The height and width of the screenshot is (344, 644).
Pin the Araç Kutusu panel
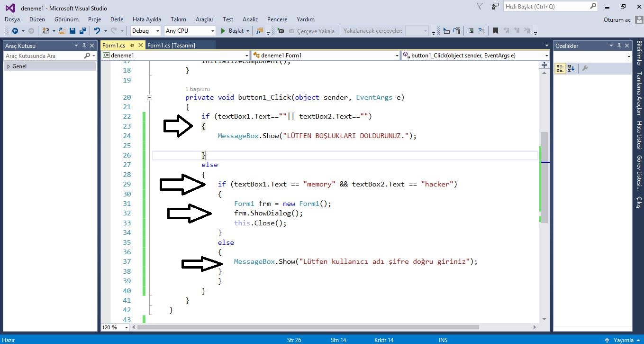click(84, 46)
